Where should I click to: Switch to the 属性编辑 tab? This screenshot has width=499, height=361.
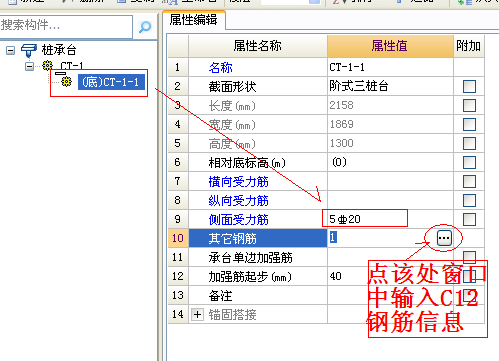tap(193, 20)
